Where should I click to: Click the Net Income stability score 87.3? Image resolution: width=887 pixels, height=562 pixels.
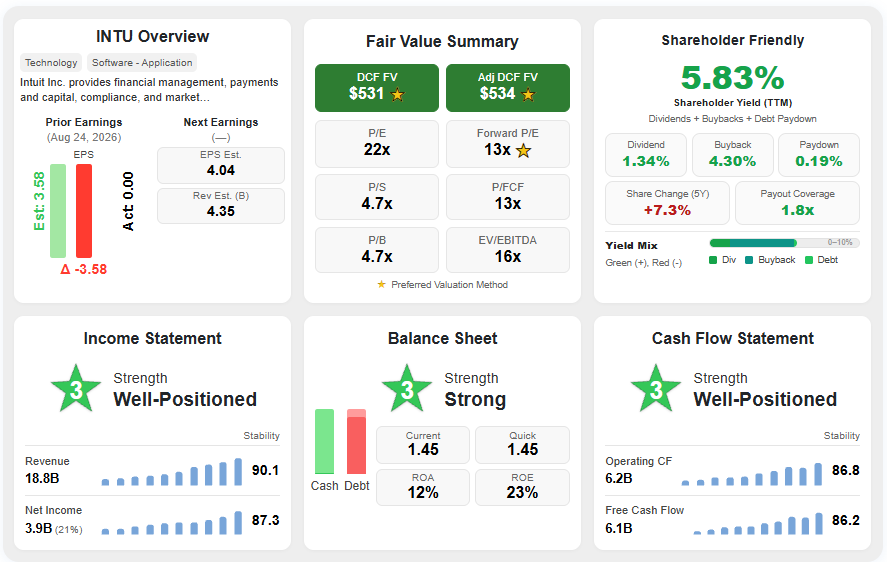point(265,520)
